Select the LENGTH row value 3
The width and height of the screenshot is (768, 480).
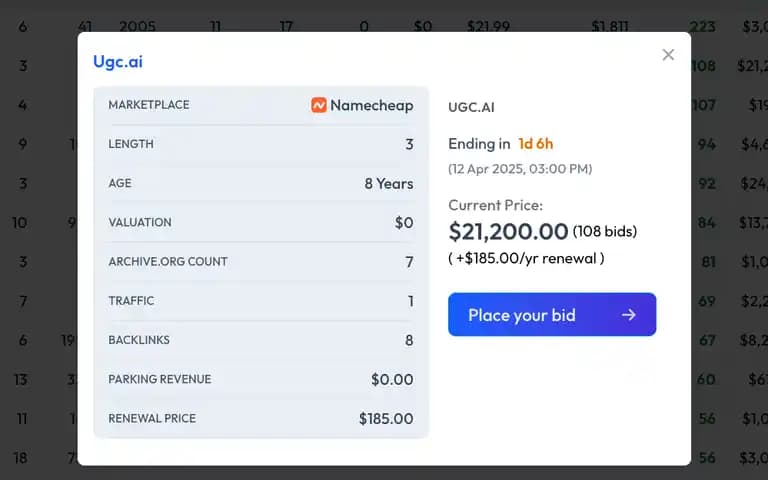pos(409,144)
